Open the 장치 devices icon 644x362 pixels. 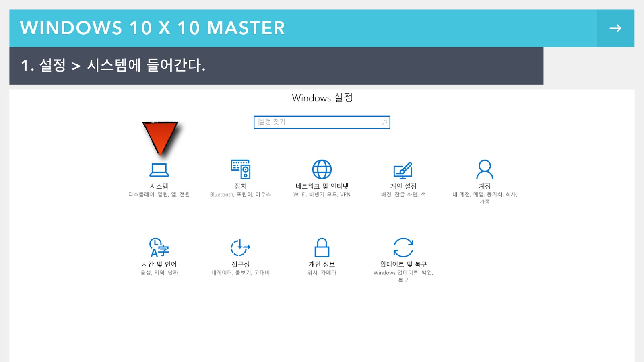pyautogui.click(x=240, y=169)
